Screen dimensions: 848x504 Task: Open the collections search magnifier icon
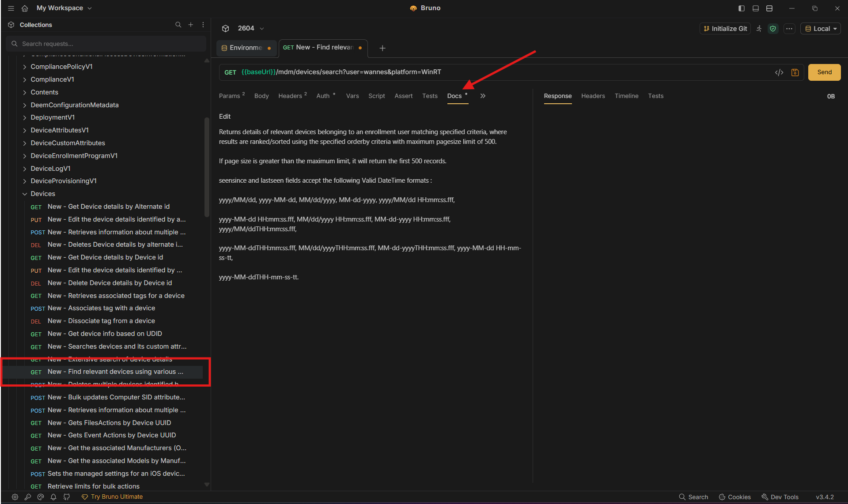tap(178, 25)
